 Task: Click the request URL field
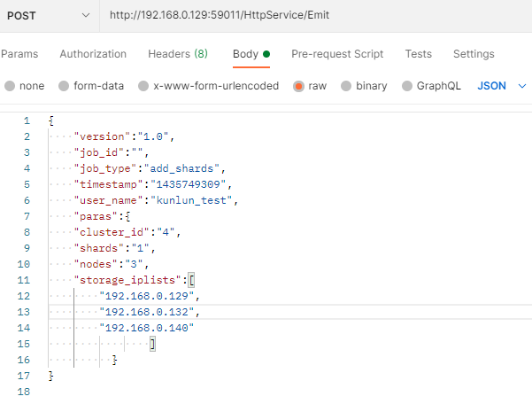[x=310, y=17]
